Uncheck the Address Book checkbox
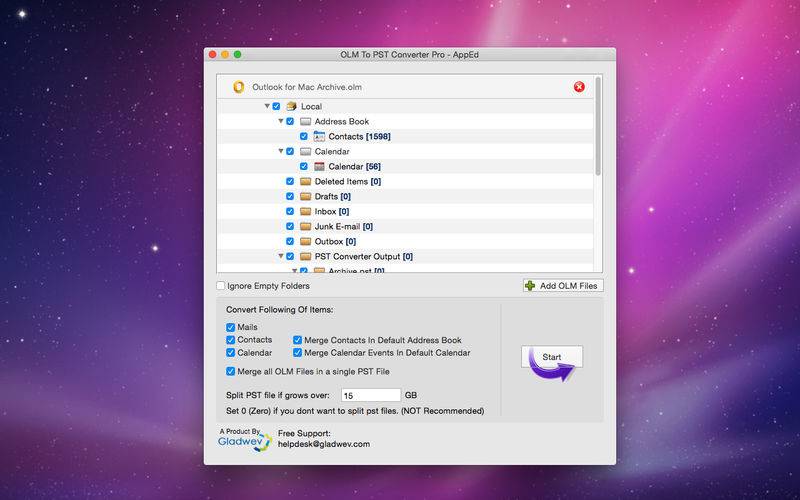Viewport: 800px width, 500px height. (290, 121)
